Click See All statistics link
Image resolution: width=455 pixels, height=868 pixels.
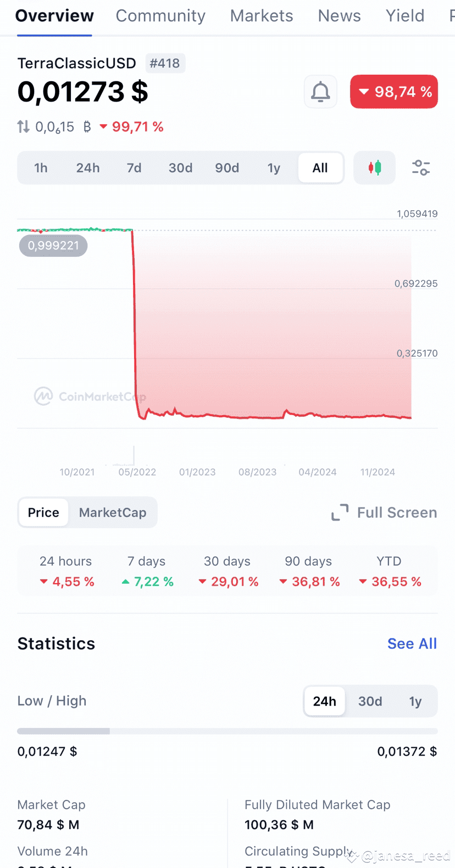pos(412,643)
